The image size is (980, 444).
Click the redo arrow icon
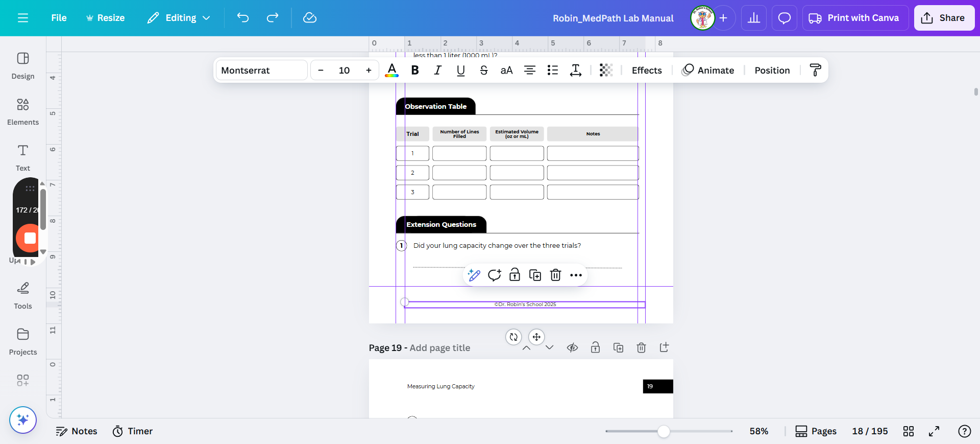coord(273,18)
